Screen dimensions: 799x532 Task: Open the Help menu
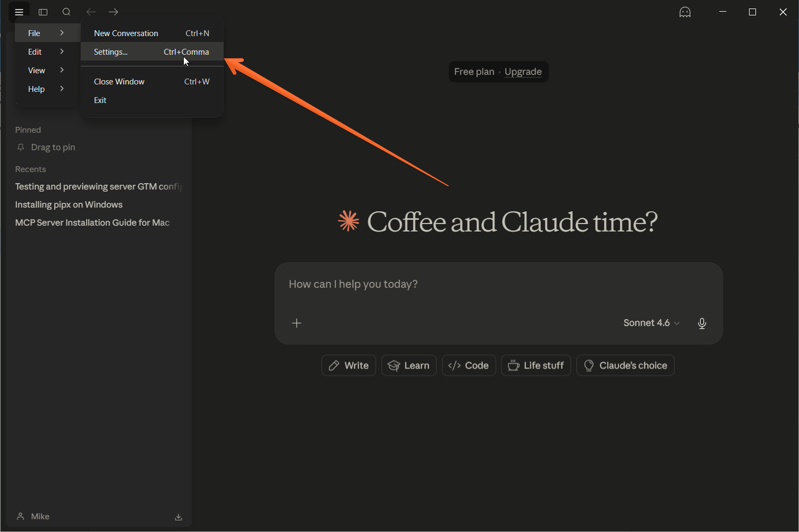coord(47,89)
